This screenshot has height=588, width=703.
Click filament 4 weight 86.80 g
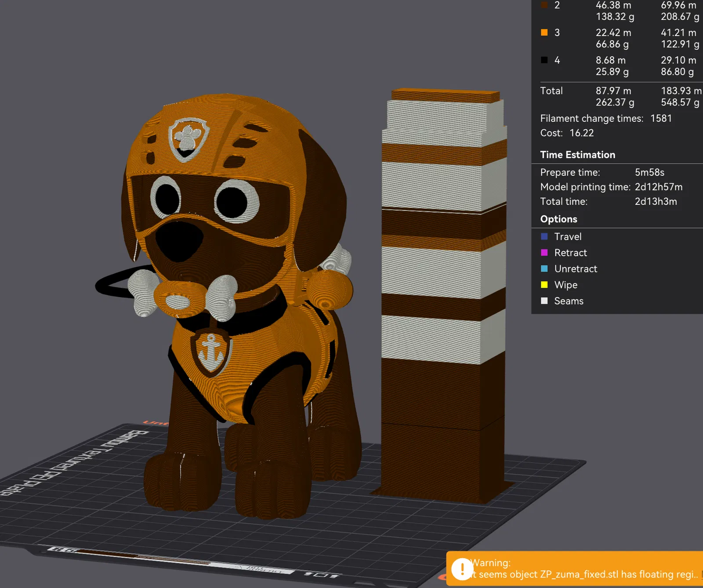click(678, 72)
